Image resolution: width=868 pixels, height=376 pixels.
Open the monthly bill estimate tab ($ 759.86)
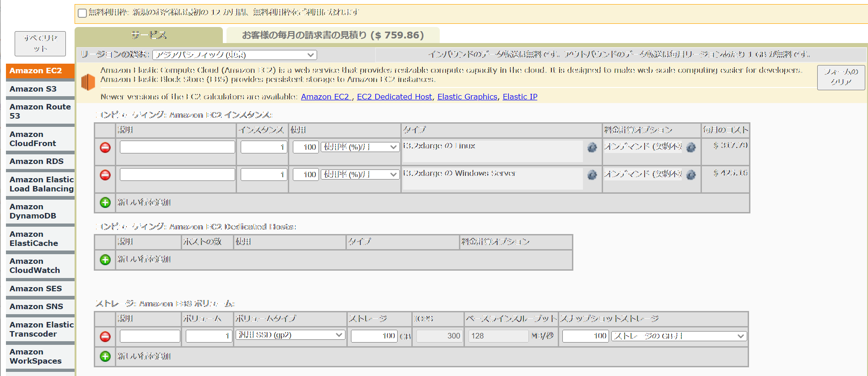(x=333, y=35)
